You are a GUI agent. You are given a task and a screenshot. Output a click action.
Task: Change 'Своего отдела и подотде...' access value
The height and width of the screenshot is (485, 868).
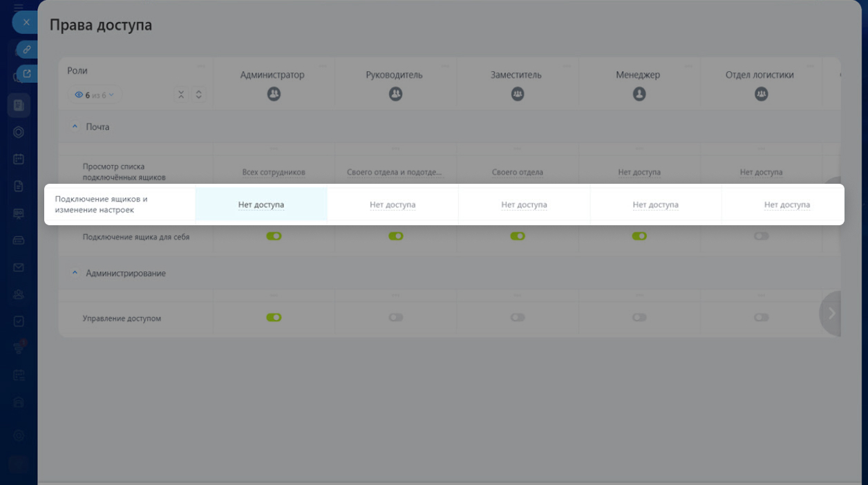point(394,172)
